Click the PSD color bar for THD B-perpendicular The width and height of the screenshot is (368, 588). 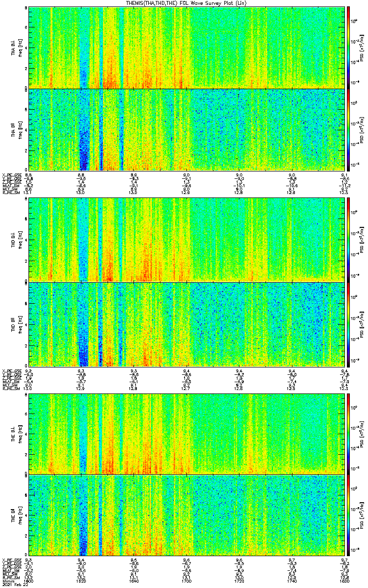tap(348, 240)
